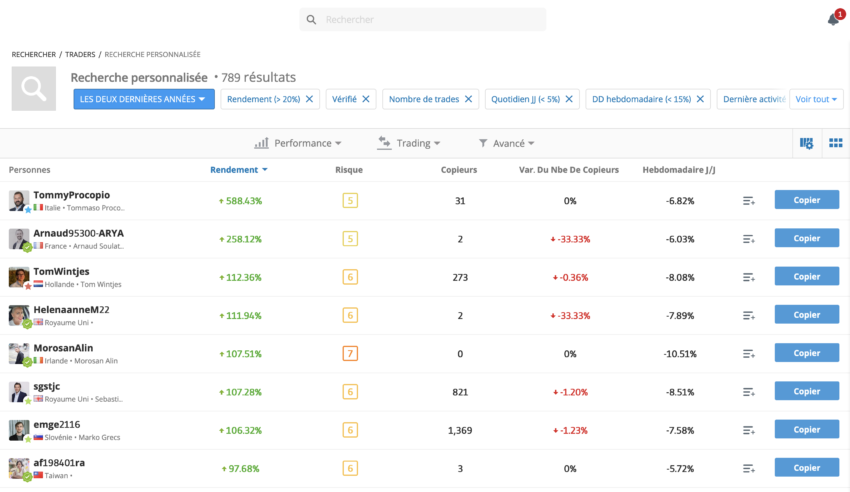Remove the Vérifié filter chip

(x=366, y=99)
